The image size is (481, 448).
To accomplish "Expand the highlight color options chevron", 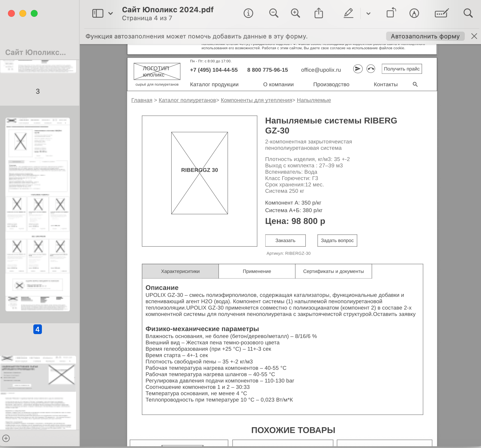I will point(368,13).
